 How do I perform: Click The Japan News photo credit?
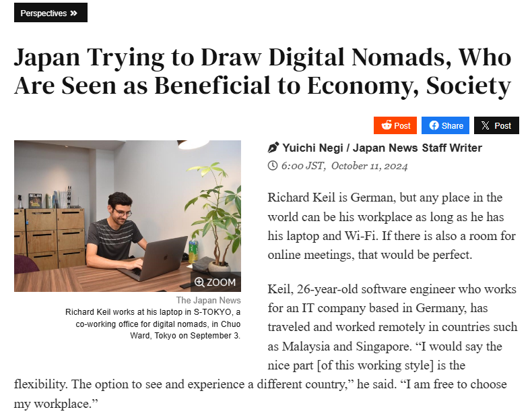208,300
